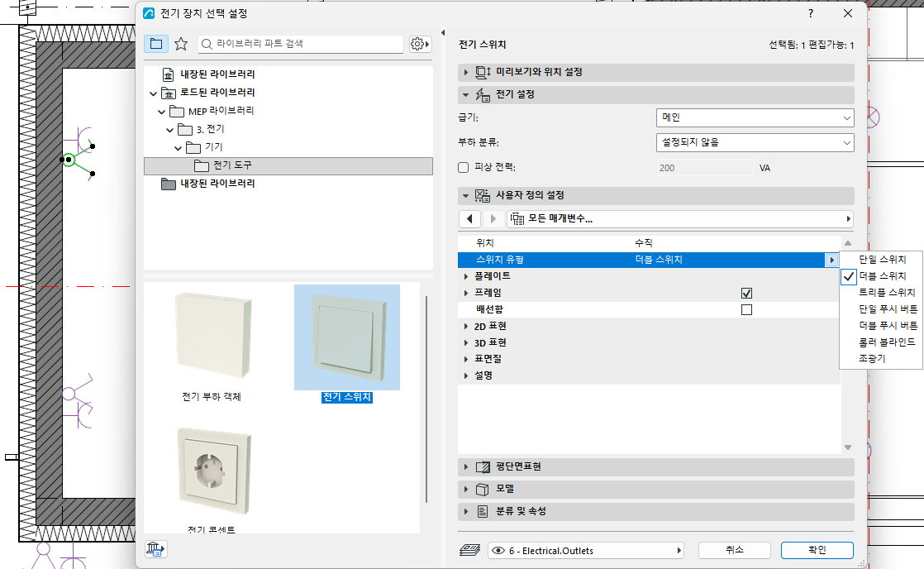924x569 pixels.
Task: Select 단일 스위치 from the menu
Action: point(881,260)
